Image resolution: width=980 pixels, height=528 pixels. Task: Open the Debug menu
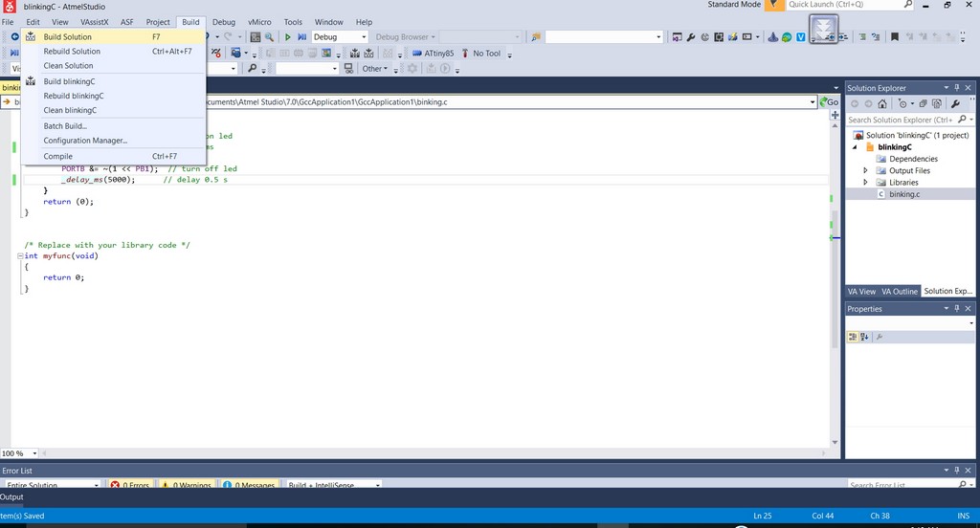(223, 22)
